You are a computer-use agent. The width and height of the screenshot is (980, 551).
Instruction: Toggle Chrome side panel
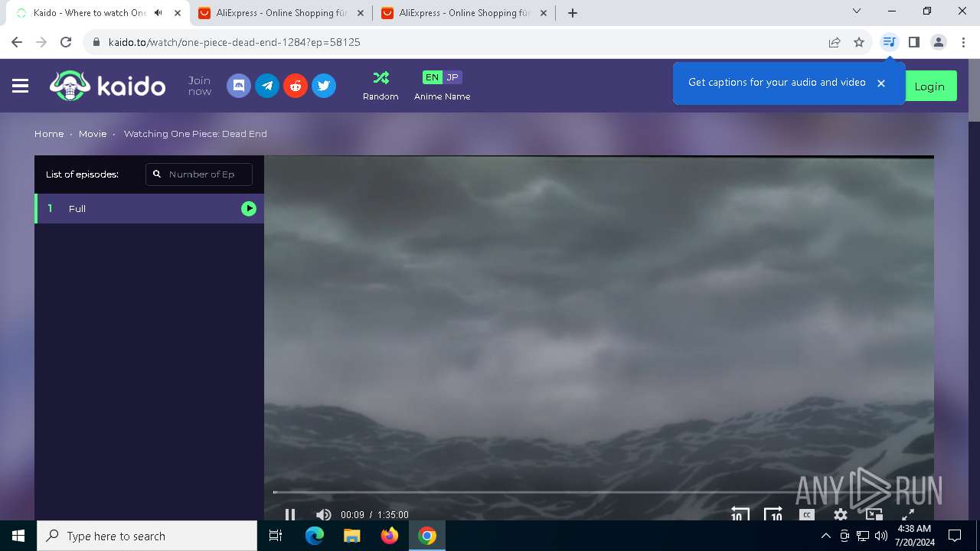[x=914, y=42]
